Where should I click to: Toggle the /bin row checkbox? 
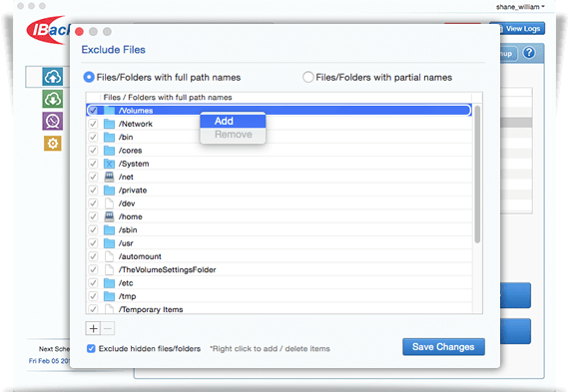tap(93, 137)
